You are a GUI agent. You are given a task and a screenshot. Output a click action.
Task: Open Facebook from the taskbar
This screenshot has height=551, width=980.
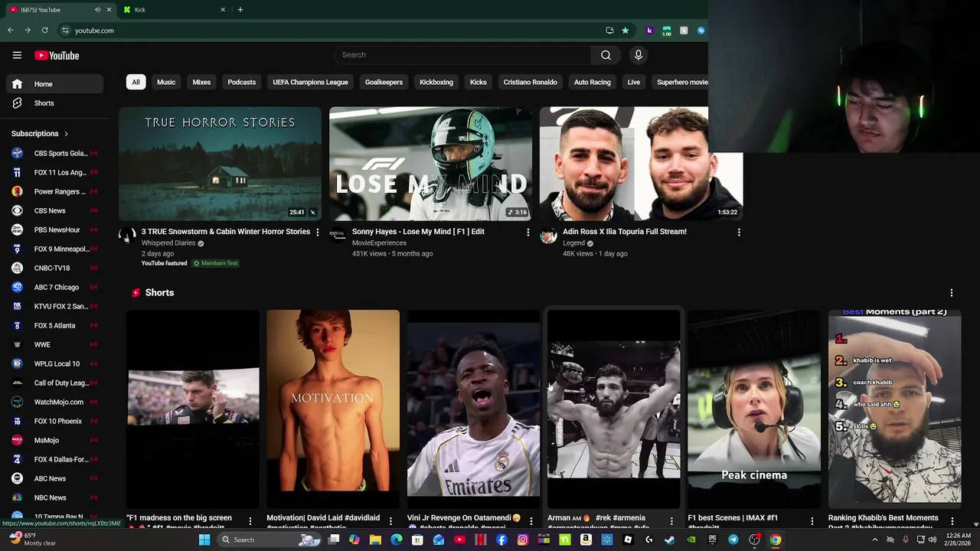click(501, 540)
